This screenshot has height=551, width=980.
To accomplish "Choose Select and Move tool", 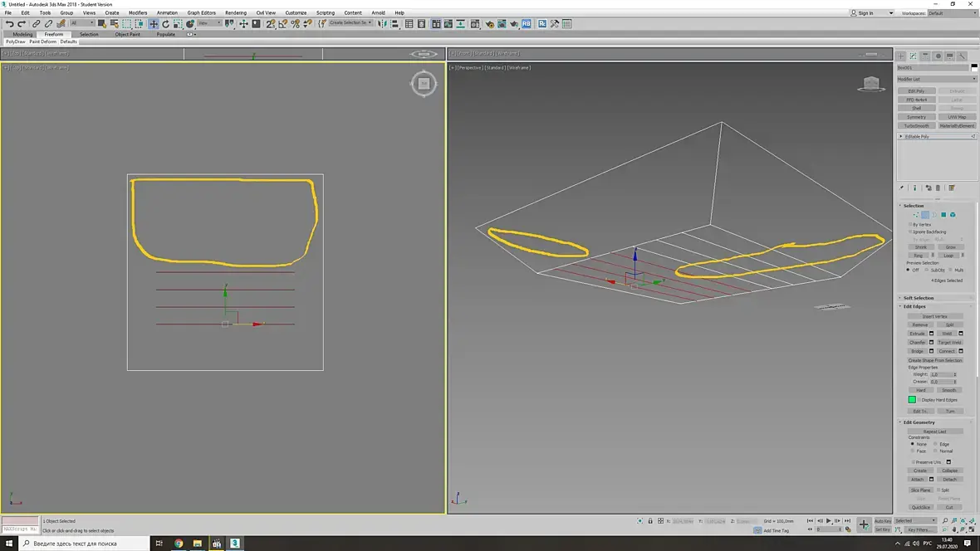I will pyautogui.click(x=153, y=24).
